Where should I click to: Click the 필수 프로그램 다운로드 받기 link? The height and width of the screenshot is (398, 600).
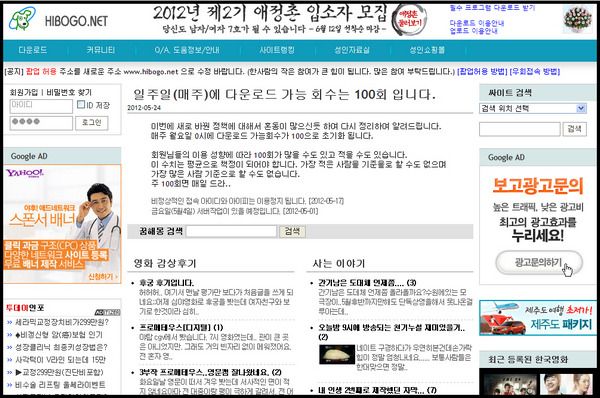coord(492,8)
